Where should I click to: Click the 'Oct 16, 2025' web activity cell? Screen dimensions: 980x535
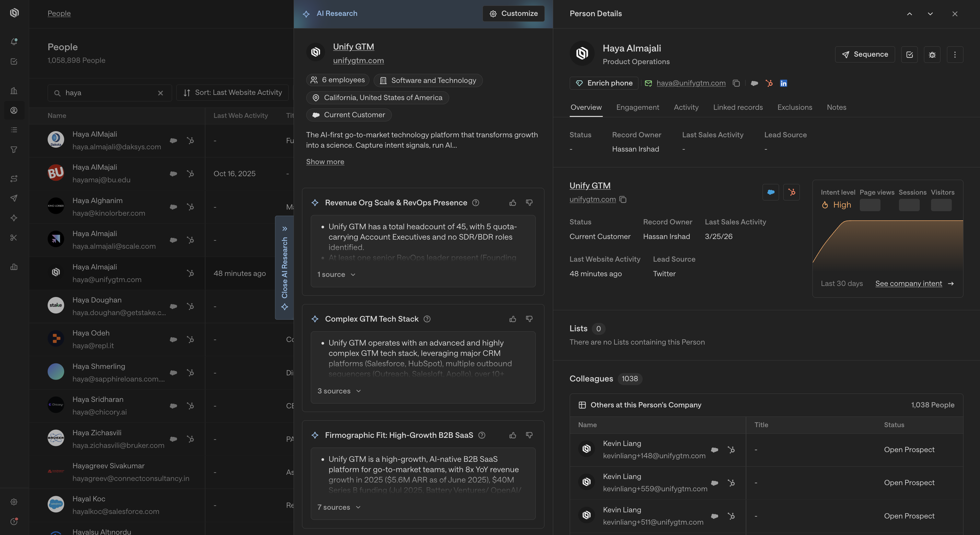click(x=234, y=174)
